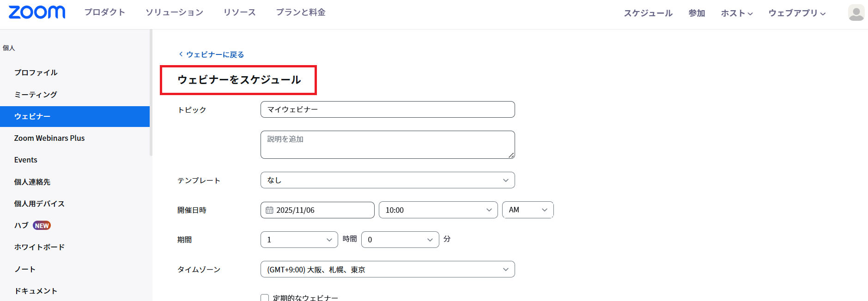Open プランと料金 in the top navigation

pos(301,12)
